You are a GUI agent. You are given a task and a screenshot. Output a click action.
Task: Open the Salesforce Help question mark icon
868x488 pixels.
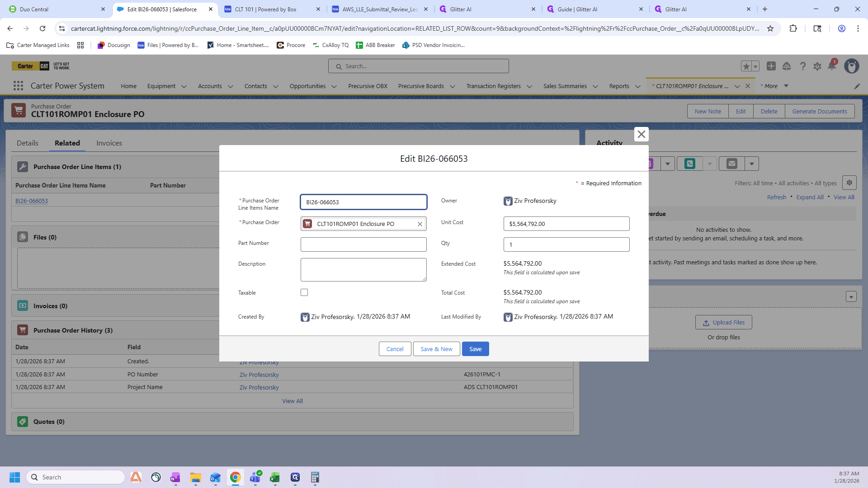[802, 66]
